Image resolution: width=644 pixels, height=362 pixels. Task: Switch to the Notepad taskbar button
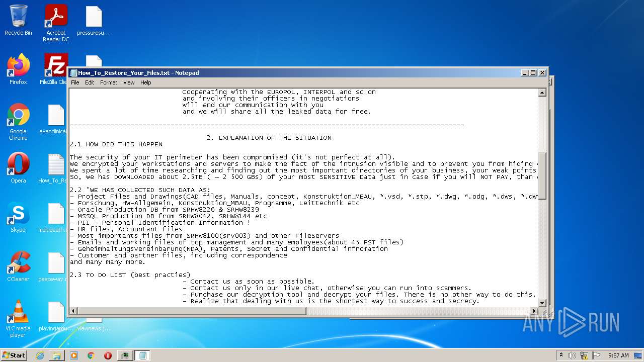pos(142,355)
